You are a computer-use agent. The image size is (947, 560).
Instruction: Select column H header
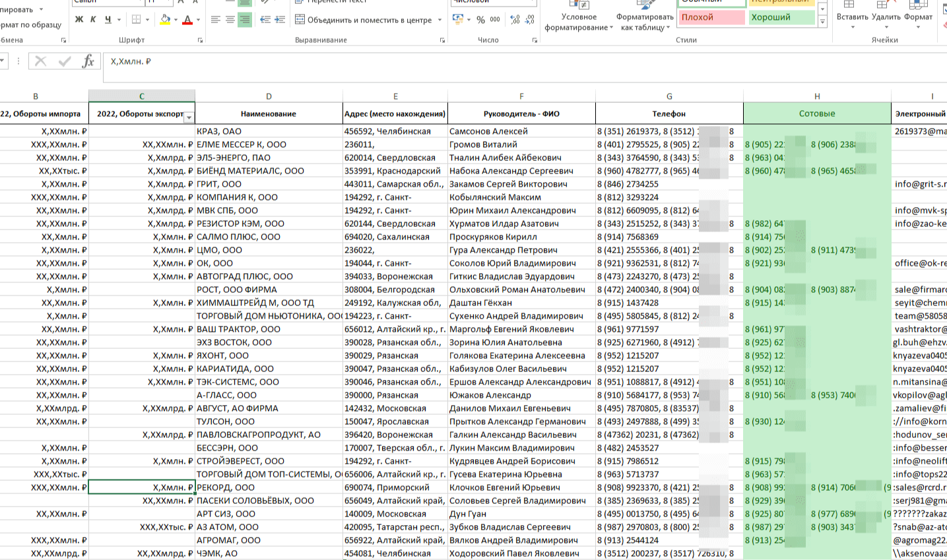point(817,96)
